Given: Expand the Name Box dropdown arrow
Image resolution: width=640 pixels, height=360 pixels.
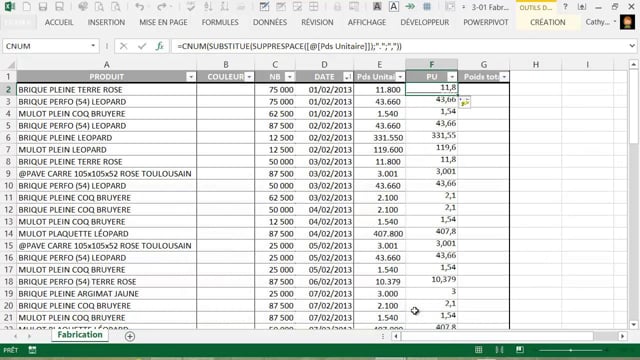Looking at the screenshot, I should click(93, 46).
